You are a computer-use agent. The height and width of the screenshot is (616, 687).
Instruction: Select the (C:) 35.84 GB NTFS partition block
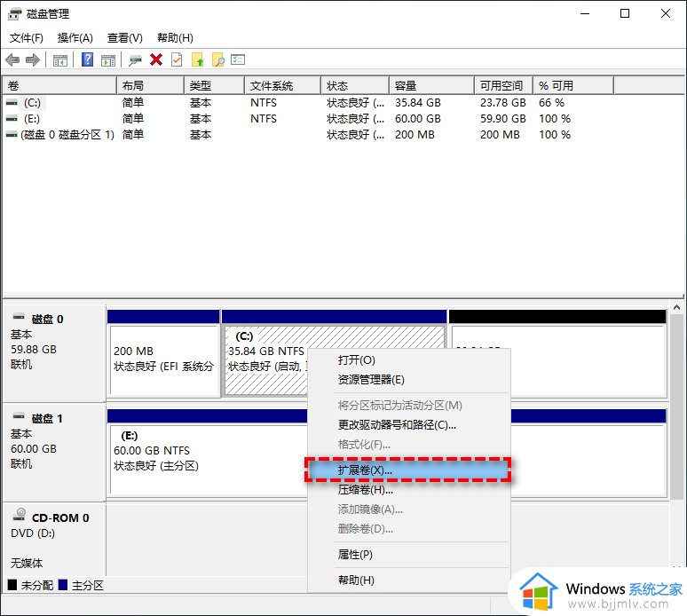[x=265, y=353]
